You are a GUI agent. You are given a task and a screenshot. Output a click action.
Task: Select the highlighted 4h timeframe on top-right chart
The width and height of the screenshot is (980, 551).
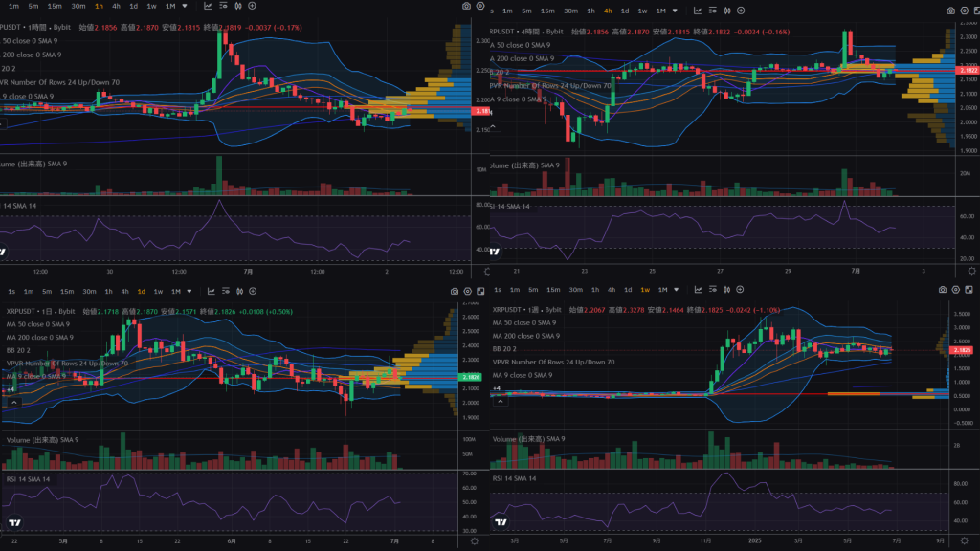[608, 11]
